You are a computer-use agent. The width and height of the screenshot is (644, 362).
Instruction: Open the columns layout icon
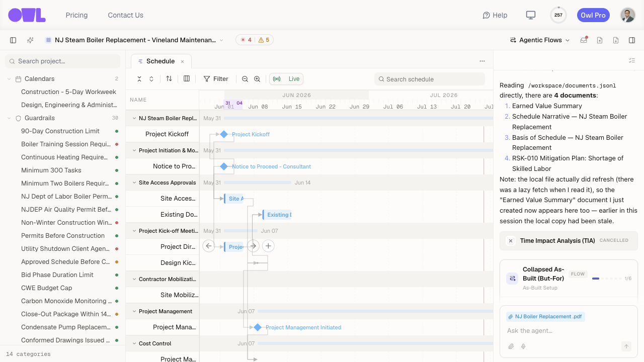pos(187,79)
